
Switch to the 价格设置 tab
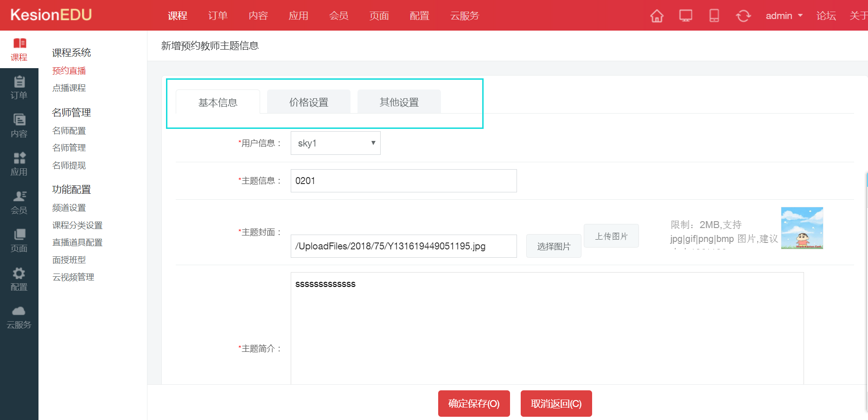point(309,102)
